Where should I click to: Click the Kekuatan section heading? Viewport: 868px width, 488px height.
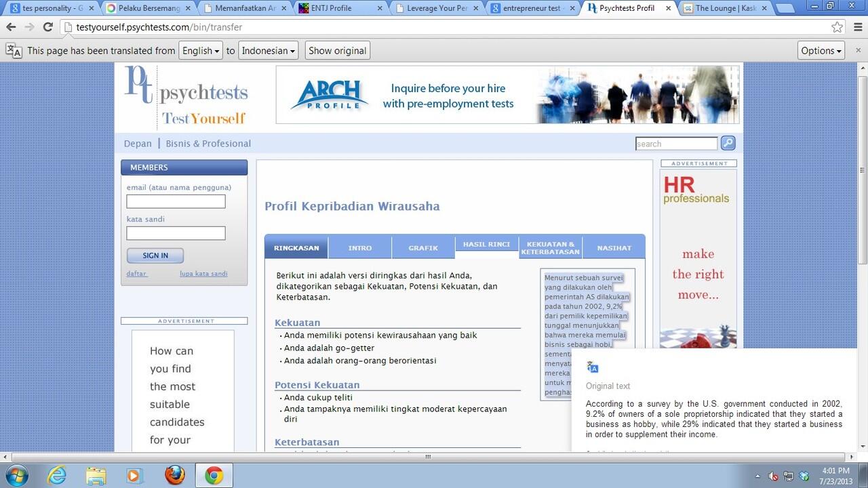297,322
